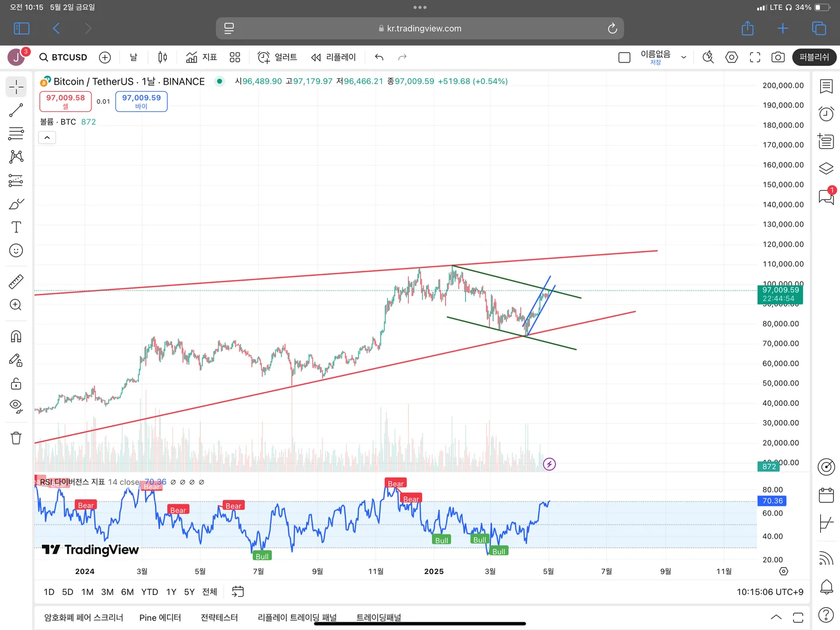The image size is (840, 630).
Task: Open the news list panel
Action: coord(826,141)
